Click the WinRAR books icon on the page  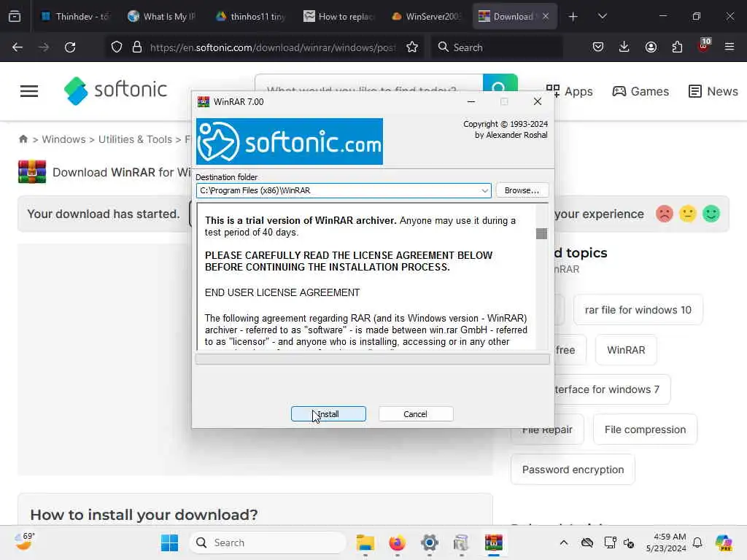[x=32, y=172]
